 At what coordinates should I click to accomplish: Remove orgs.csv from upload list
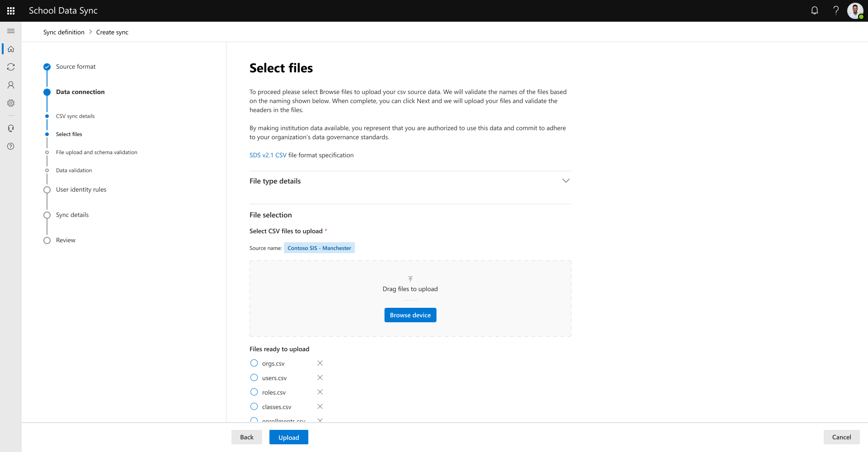[x=320, y=363]
